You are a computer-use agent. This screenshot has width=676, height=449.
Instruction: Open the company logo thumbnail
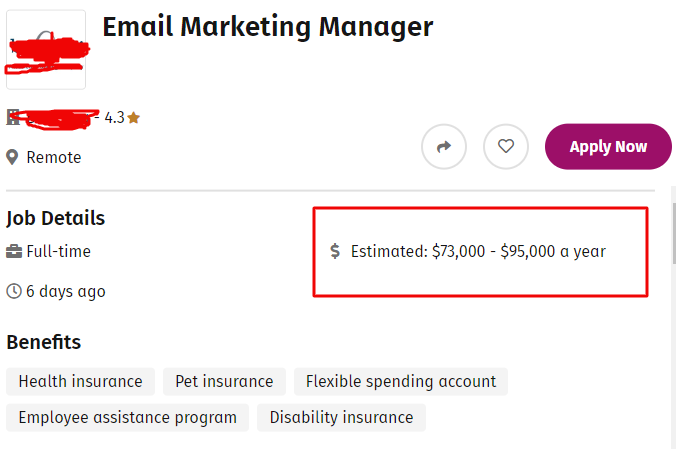pyautogui.click(x=46, y=50)
